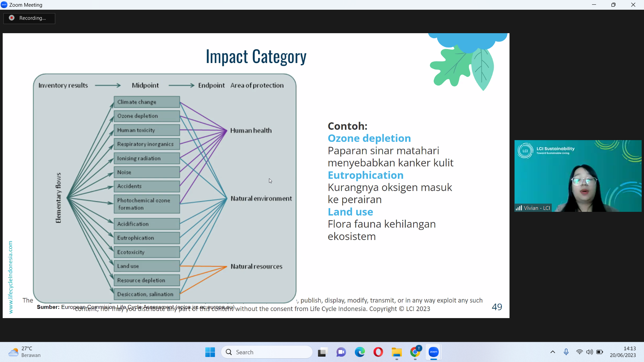Click the microphone tray icon
The width and height of the screenshot is (644, 362).
point(566,352)
